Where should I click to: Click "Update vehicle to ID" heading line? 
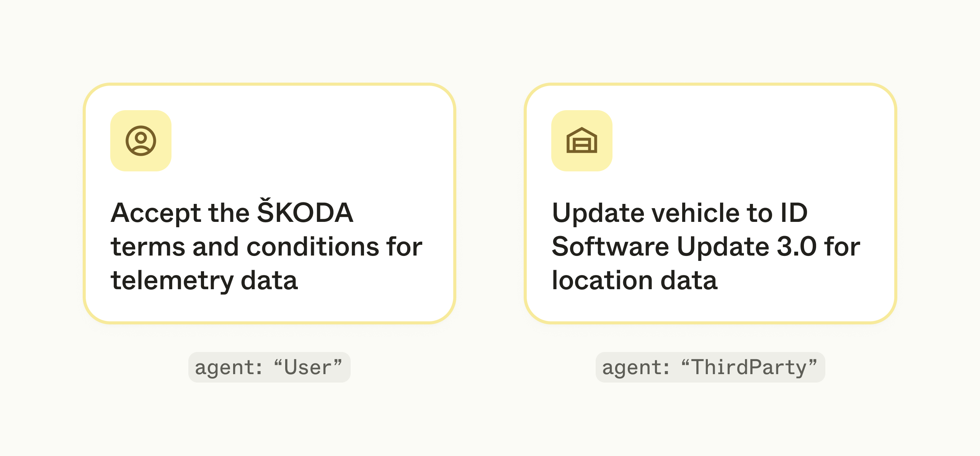tap(679, 212)
